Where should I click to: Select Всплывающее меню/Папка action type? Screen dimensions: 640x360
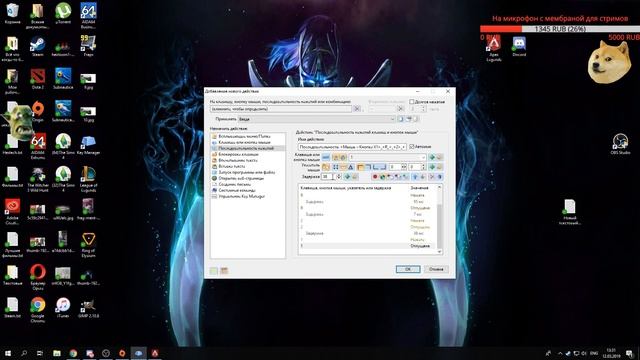pos(244,136)
